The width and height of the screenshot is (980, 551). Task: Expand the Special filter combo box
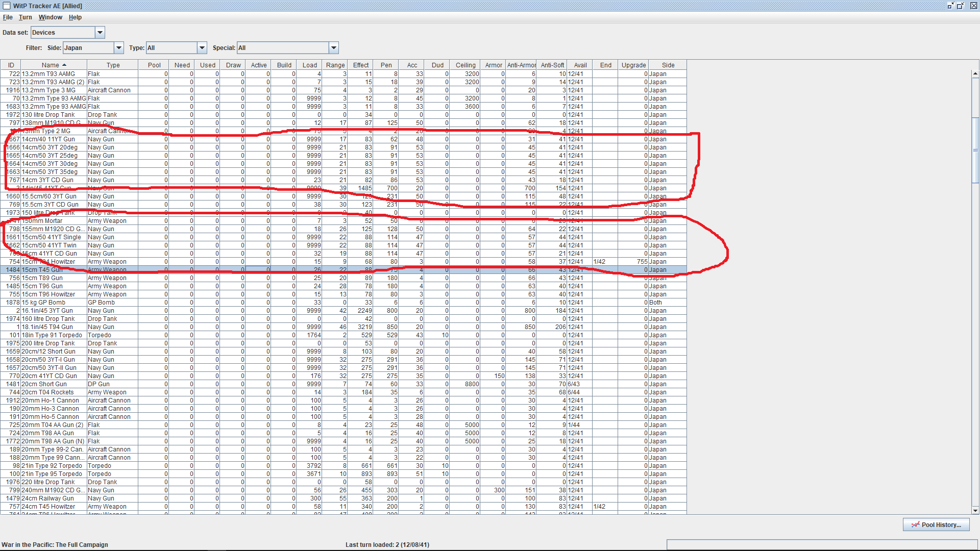[x=334, y=48]
